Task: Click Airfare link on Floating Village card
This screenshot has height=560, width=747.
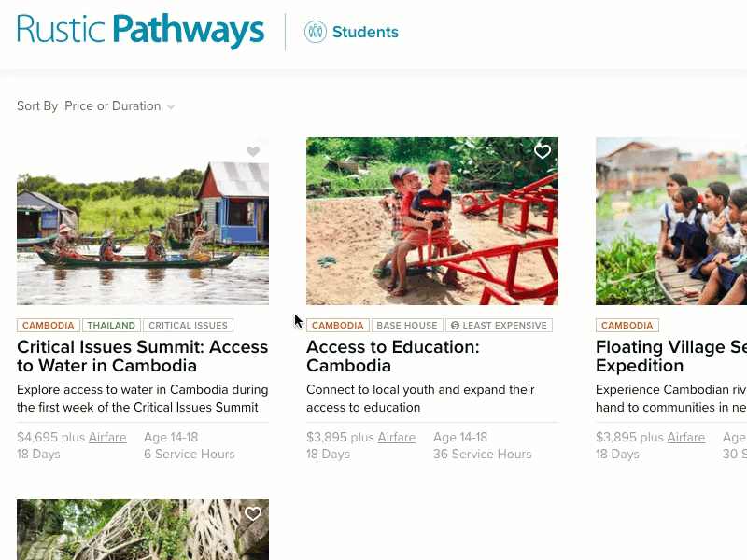Action: point(686,437)
